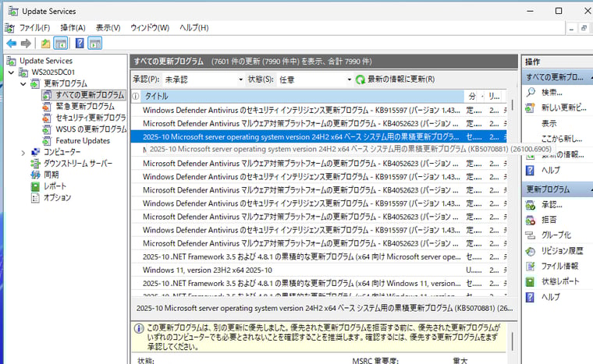Open オプション in the tree
This screenshot has width=593, height=364.
[57, 197]
